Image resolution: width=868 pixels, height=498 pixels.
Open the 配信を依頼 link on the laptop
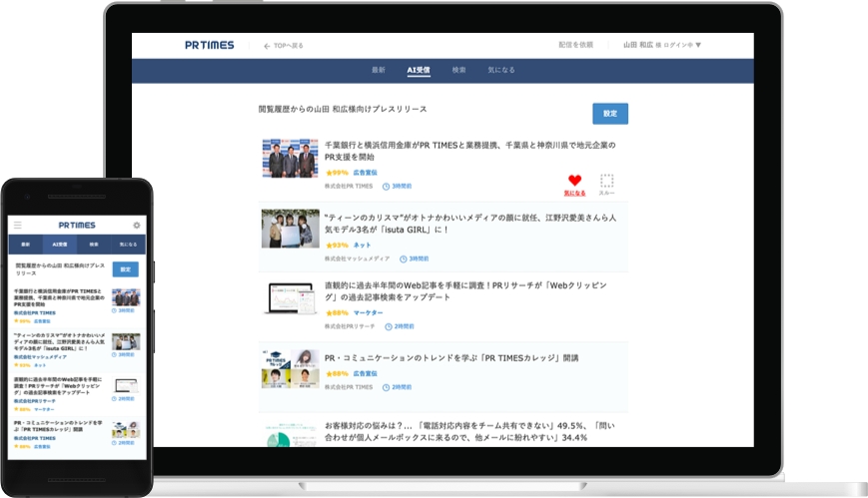[575, 45]
